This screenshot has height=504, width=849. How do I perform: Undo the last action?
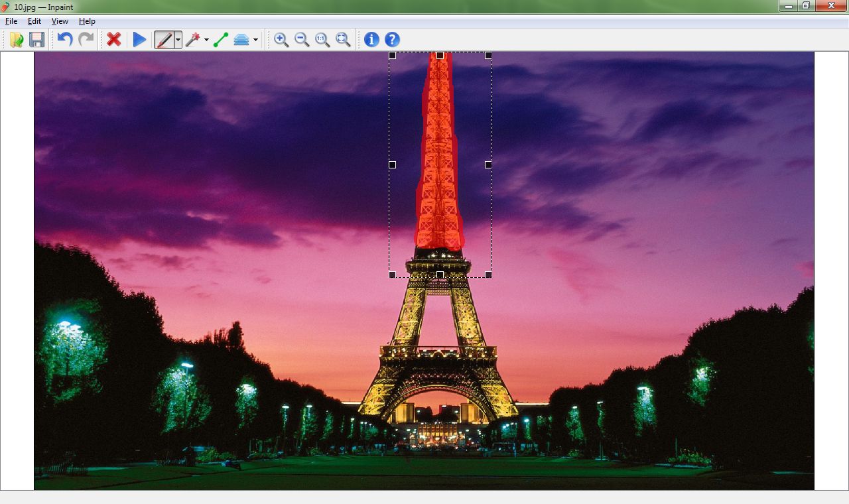[x=65, y=40]
